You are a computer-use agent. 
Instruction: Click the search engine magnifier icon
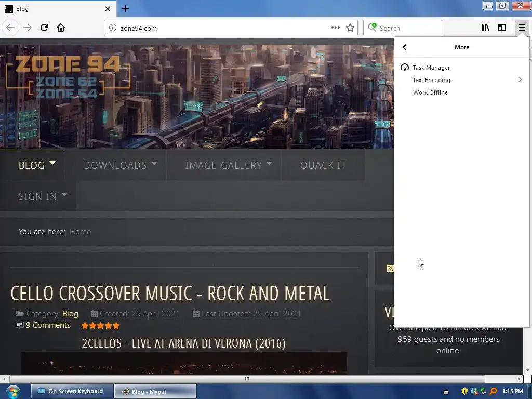tap(372, 27)
